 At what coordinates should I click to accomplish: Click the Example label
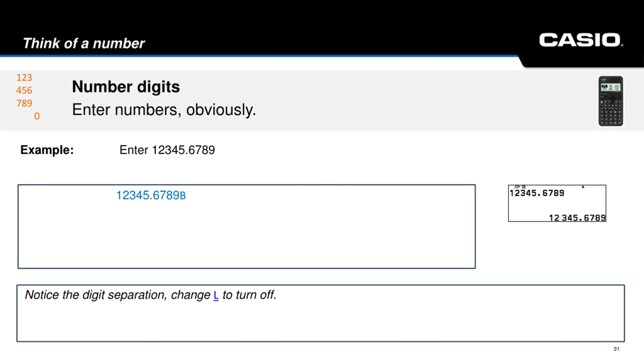[x=47, y=150]
